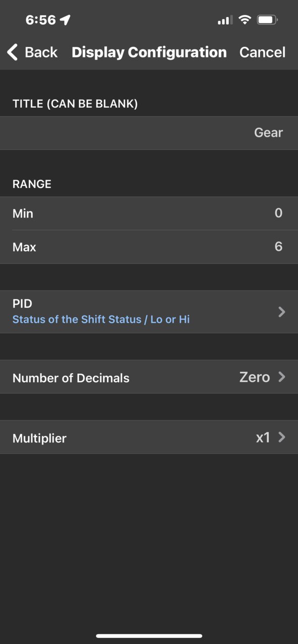Open 'Status of the Shift Status' PID link

[101, 319]
